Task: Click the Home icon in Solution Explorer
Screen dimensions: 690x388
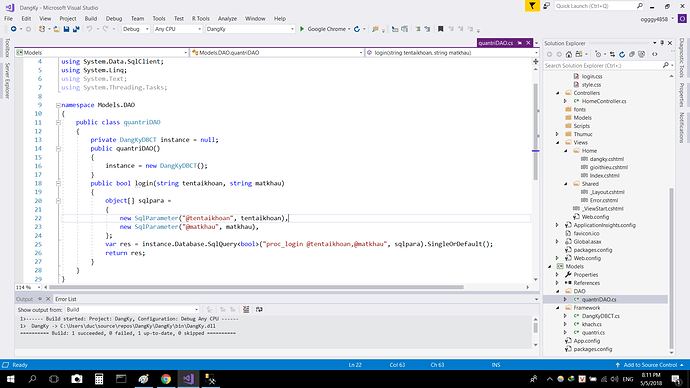Action: click(x=569, y=55)
